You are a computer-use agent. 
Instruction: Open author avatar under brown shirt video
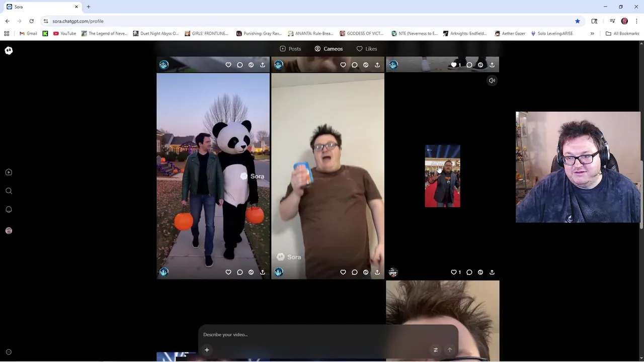279,272
